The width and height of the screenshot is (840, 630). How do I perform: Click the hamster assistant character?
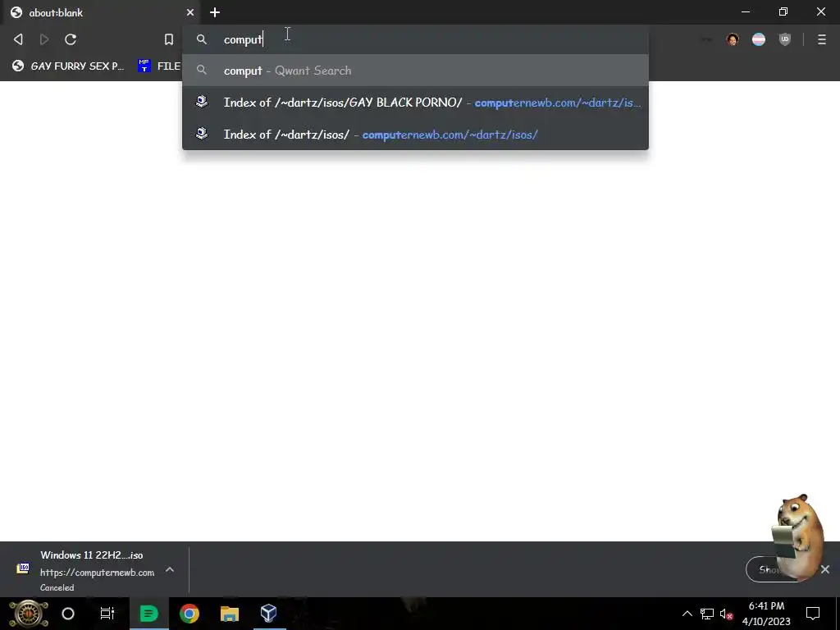coord(797,537)
